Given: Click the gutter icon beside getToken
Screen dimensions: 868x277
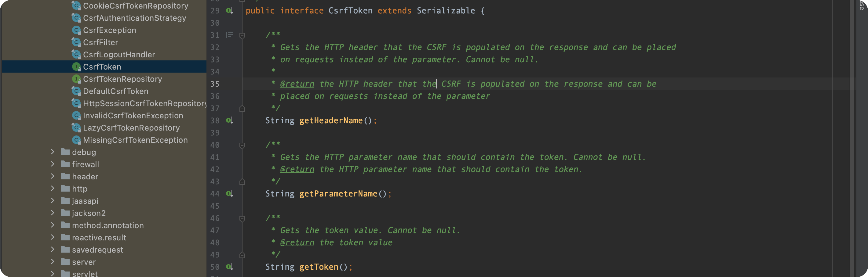Looking at the screenshot, I should click(229, 267).
